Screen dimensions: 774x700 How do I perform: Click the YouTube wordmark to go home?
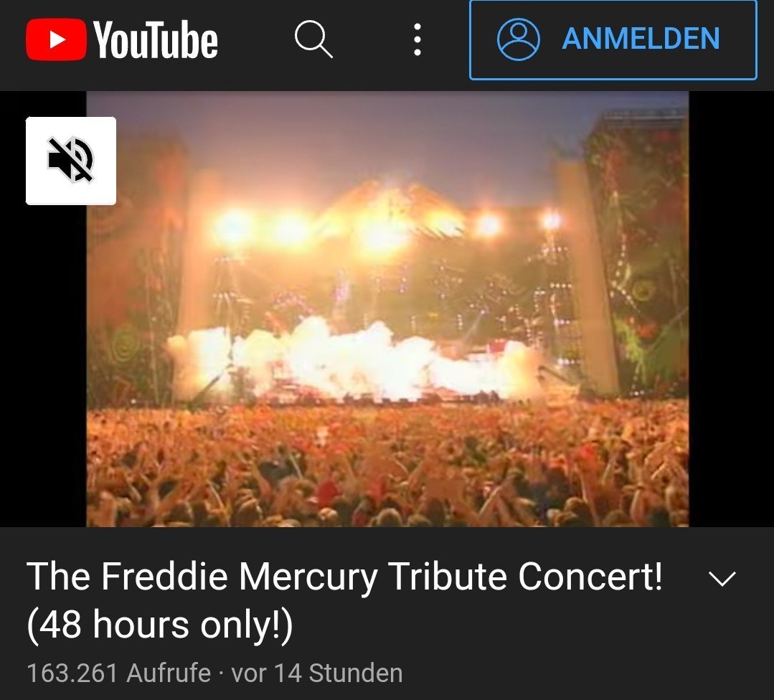pyautogui.click(x=155, y=39)
